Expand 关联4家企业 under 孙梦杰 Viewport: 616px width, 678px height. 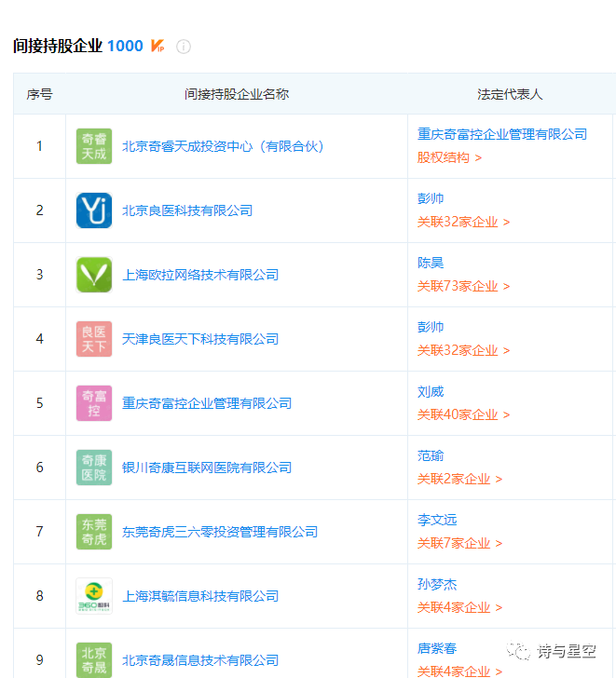[x=459, y=607]
